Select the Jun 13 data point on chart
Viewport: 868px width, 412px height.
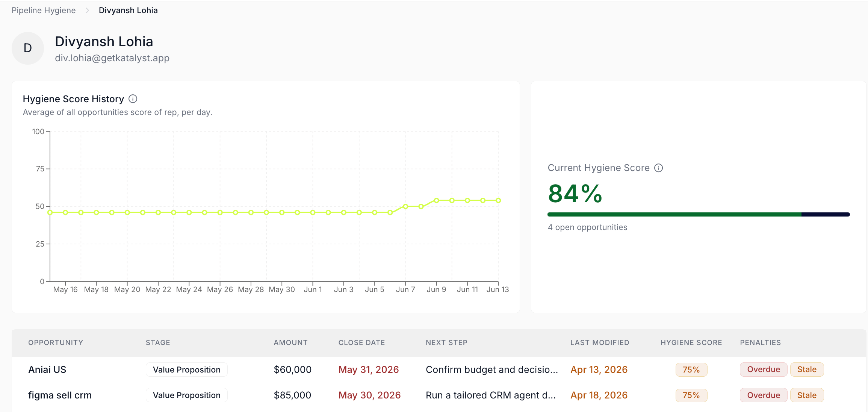[x=498, y=200]
